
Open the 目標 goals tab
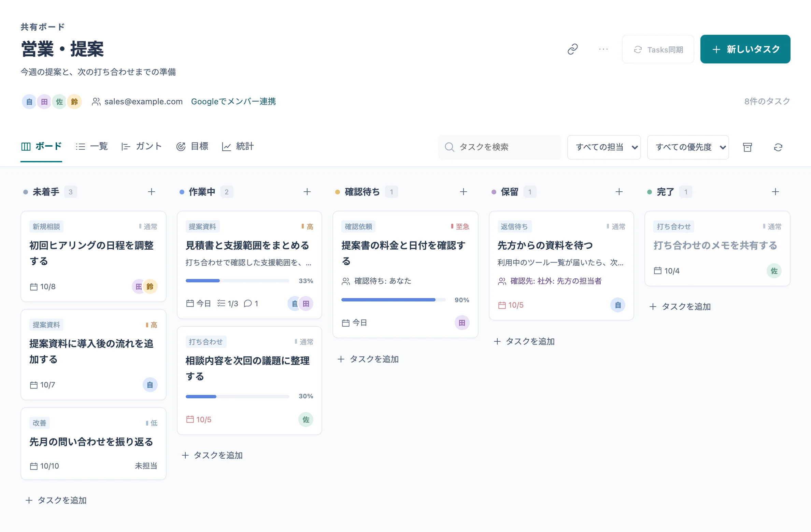tap(192, 147)
